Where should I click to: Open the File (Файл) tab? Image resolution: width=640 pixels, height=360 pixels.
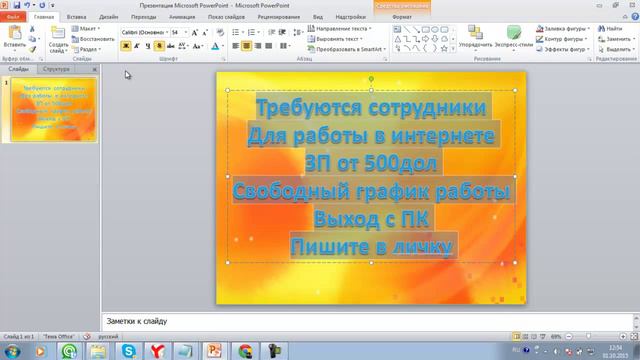13,17
